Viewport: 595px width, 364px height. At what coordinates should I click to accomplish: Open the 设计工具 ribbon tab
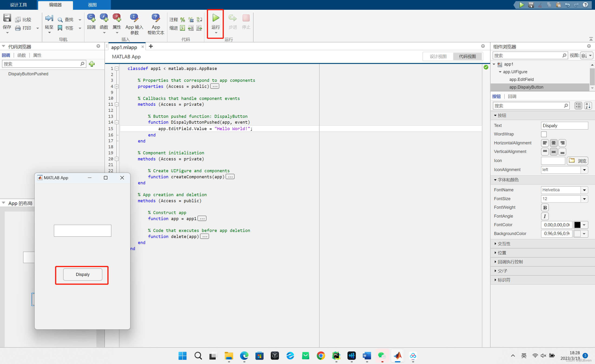pyautogui.click(x=19, y=5)
